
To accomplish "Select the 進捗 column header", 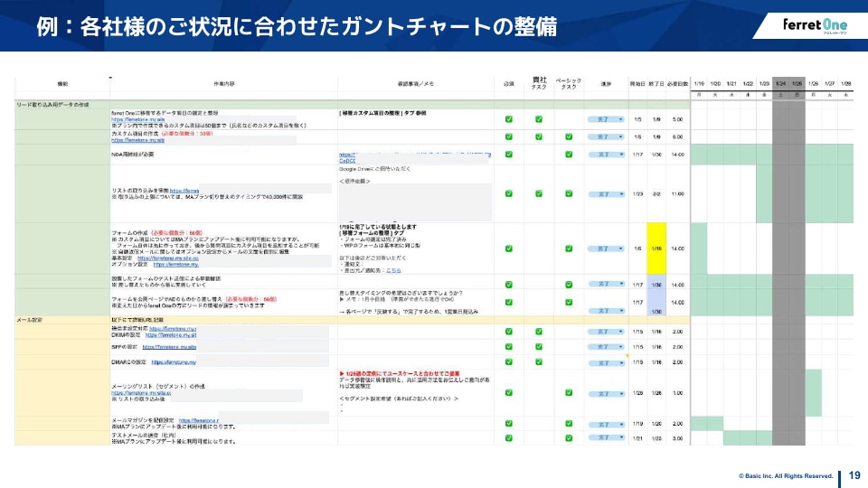I will coord(606,84).
